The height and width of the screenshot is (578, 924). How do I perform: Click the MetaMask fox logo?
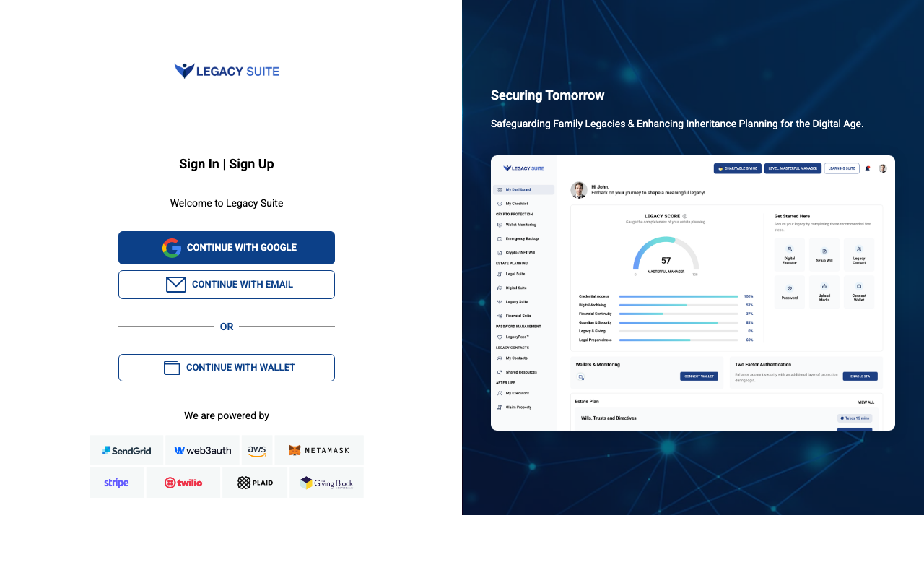coord(295,450)
